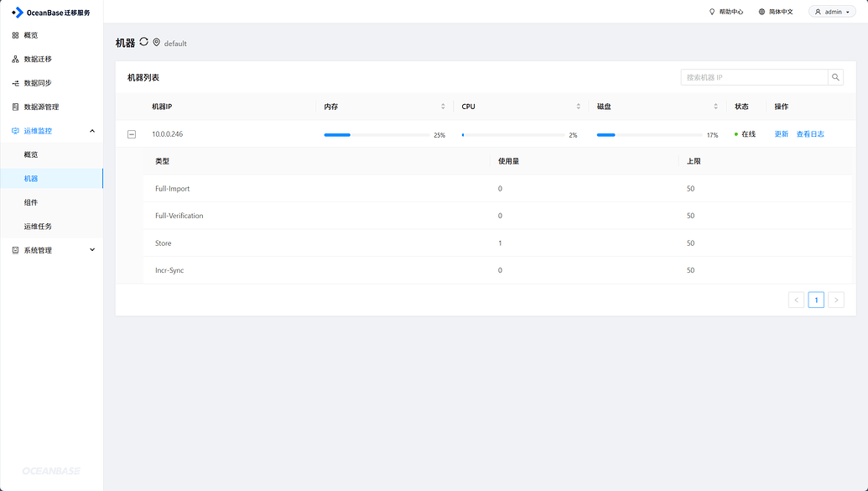Viewport: 868px width, 491px height.
Task: Click the 内存 usage progress bar
Action: (x=375, y=134)
